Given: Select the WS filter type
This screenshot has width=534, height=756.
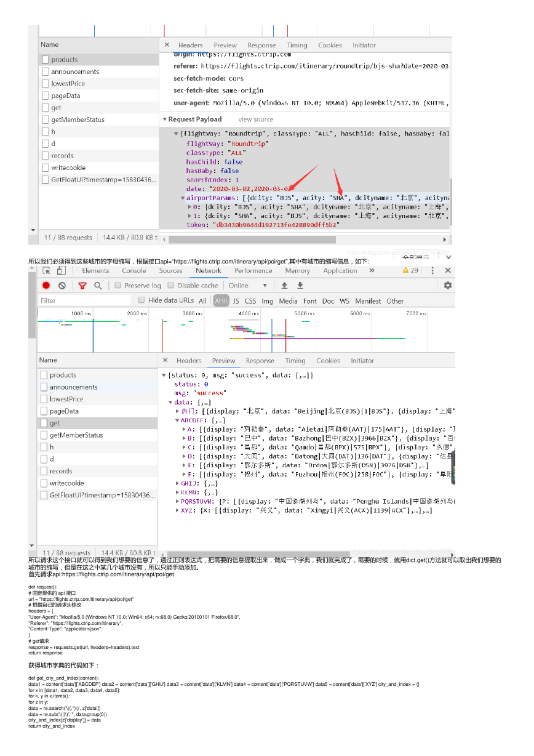Looking at the screenshot, I should (345, 301).
